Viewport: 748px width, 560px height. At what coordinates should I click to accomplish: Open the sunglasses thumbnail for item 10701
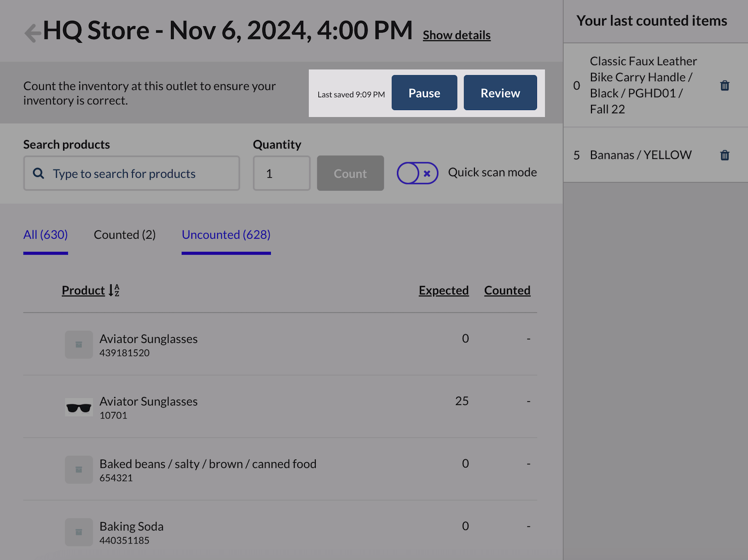(x=79, y=407)
